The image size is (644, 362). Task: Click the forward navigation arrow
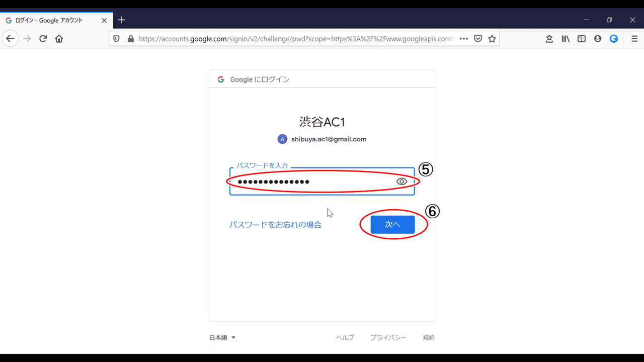[27, 39]
